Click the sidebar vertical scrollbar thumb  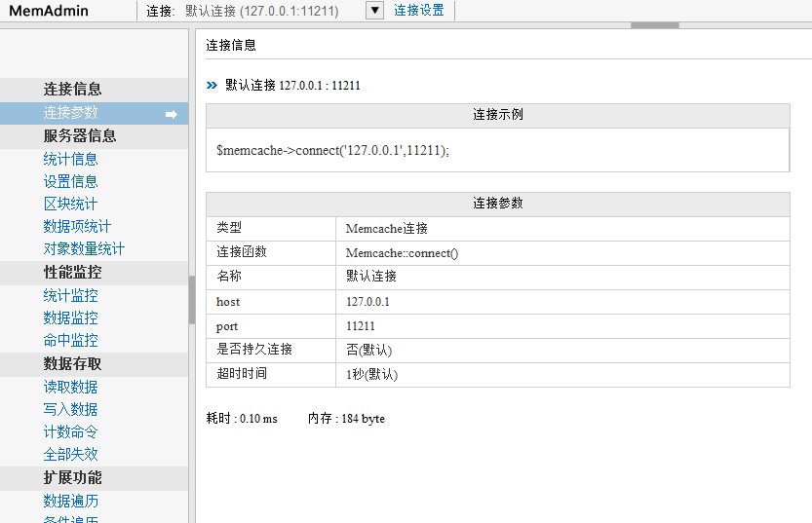[192, 300]
